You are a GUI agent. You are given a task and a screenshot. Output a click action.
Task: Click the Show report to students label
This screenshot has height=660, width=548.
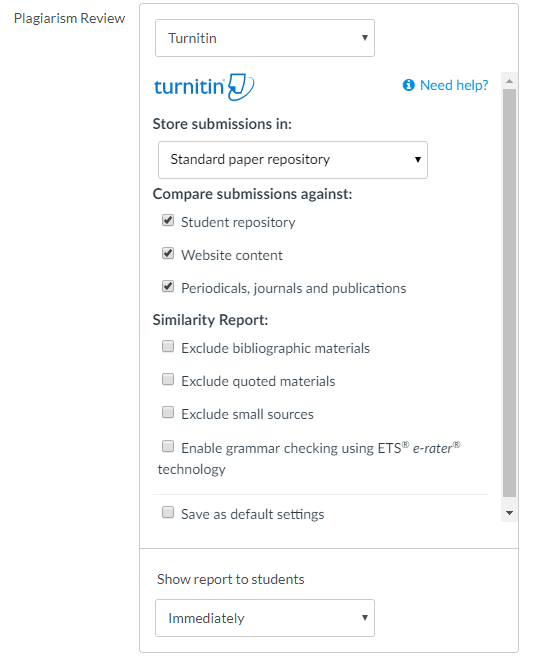pyautogui.click(x=231, y=579)
